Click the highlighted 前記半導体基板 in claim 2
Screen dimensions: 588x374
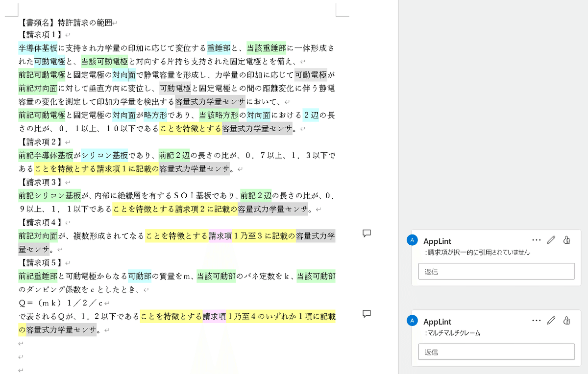click(x=46, y=156)
